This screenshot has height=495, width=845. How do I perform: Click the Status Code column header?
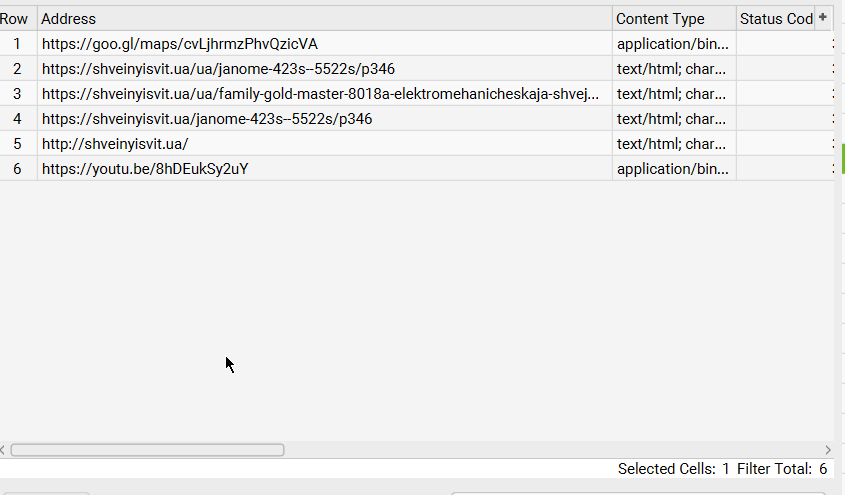pos(775,19)
